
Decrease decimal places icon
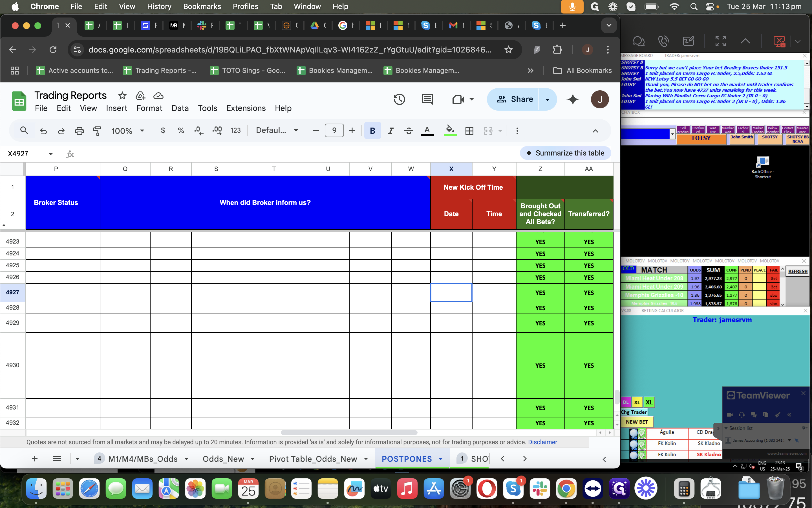tap(199, 130)
